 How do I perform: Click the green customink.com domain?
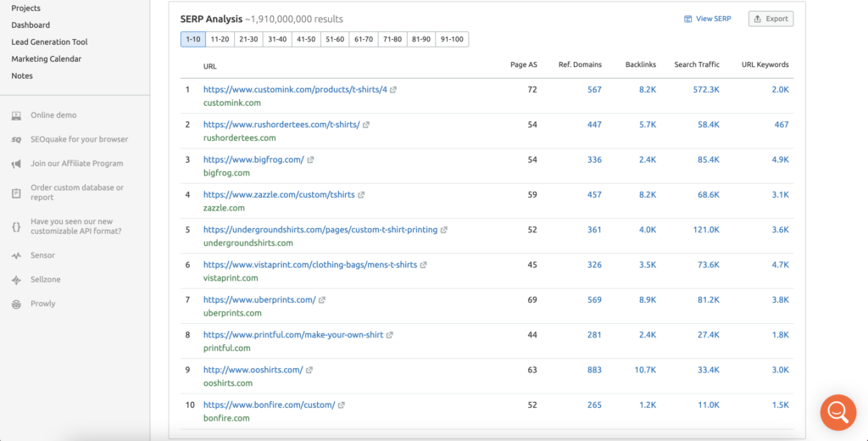click(232, 103)
